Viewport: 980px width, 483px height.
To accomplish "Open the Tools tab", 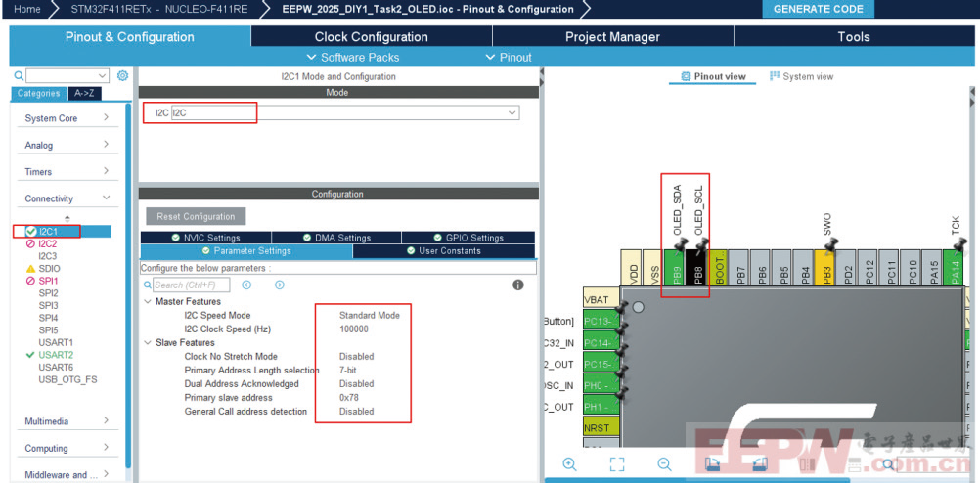I will [854, 37].
